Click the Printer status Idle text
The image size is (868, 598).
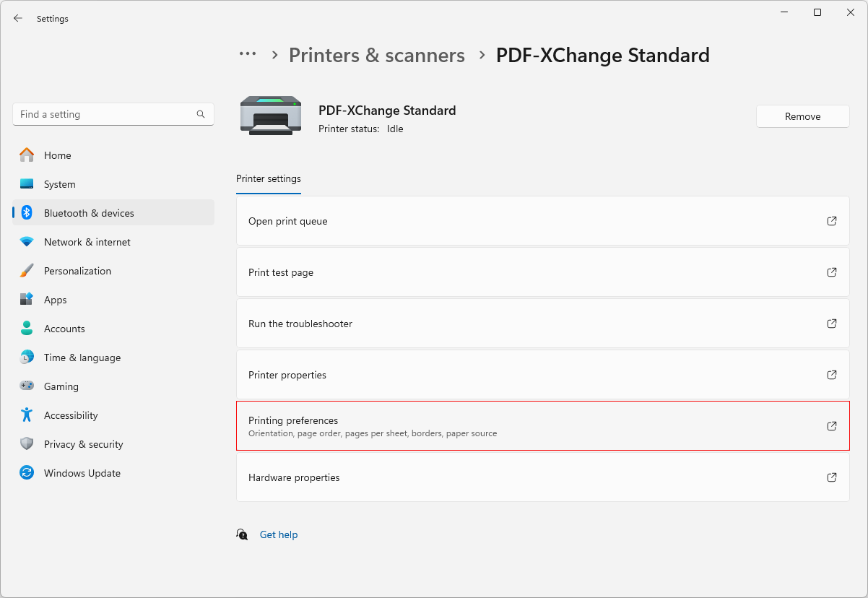(361, 129)
